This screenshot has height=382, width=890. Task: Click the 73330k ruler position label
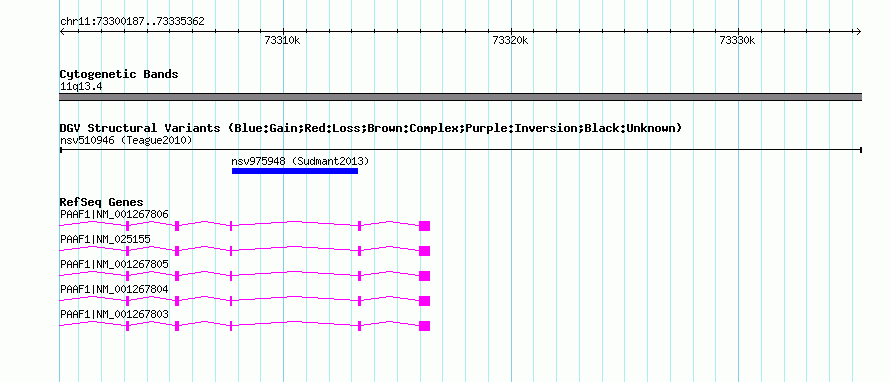click(x=737, y=40)
